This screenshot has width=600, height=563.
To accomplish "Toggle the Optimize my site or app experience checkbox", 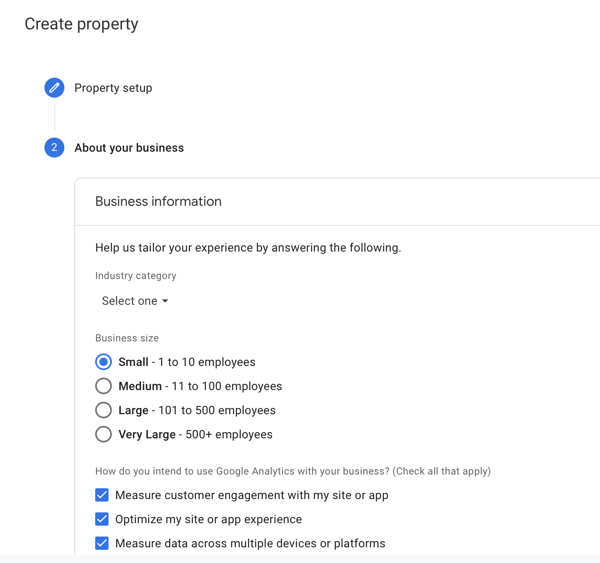I will point(102,519).
